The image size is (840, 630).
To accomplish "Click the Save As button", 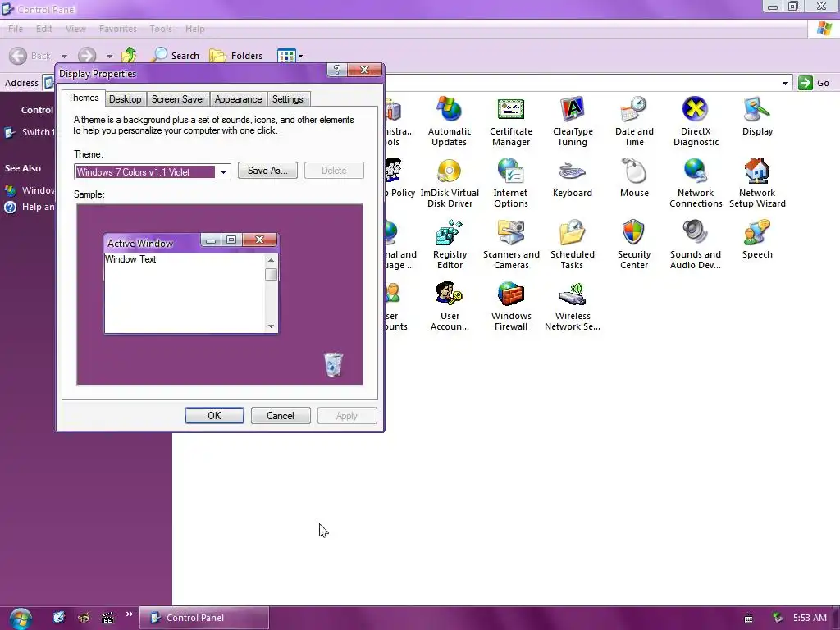I will (x=267, y=171).
